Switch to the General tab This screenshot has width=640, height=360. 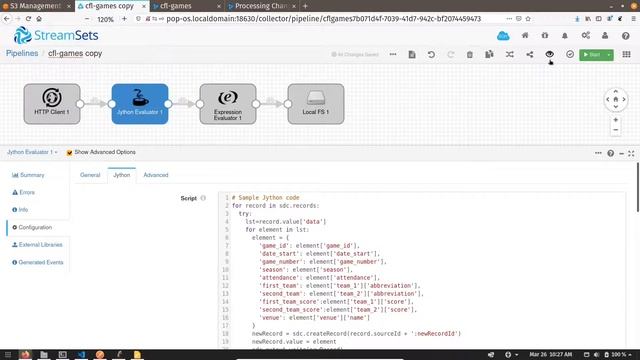pos(90,175)
